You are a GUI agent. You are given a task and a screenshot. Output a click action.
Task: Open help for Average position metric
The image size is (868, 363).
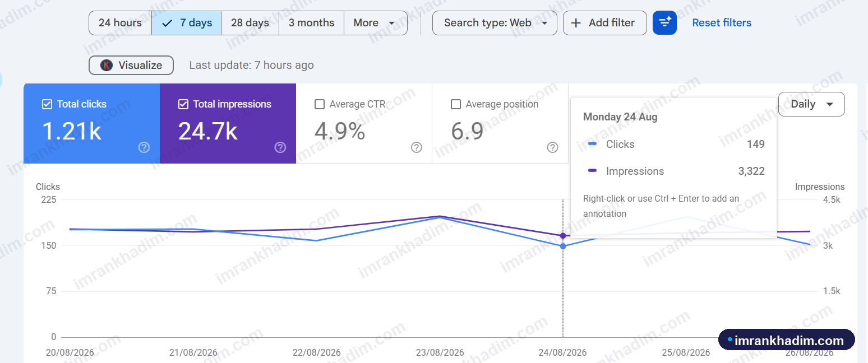553,147
